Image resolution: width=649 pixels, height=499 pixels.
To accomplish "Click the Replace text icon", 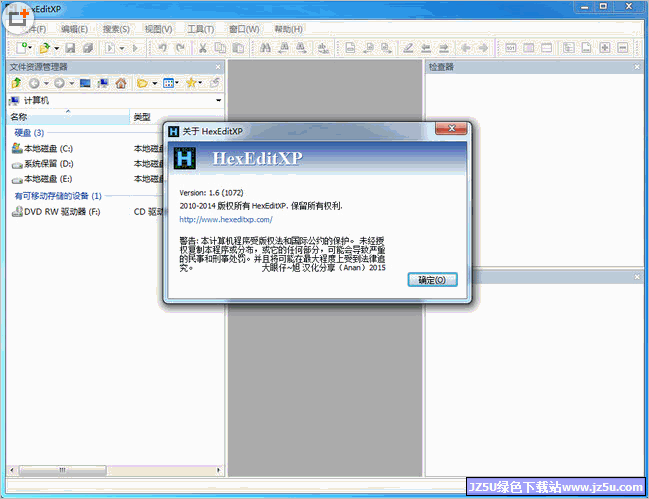I will click(323, 48).
